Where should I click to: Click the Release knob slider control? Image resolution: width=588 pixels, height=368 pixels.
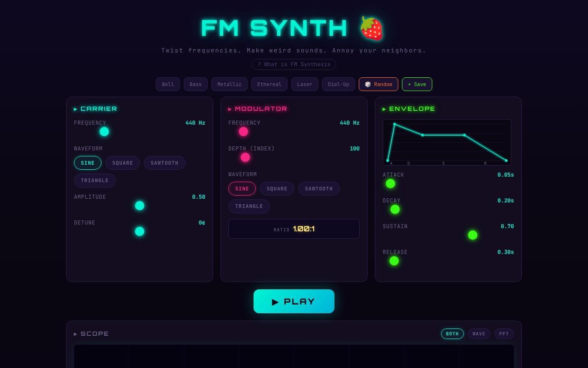(x=394, y=261)
